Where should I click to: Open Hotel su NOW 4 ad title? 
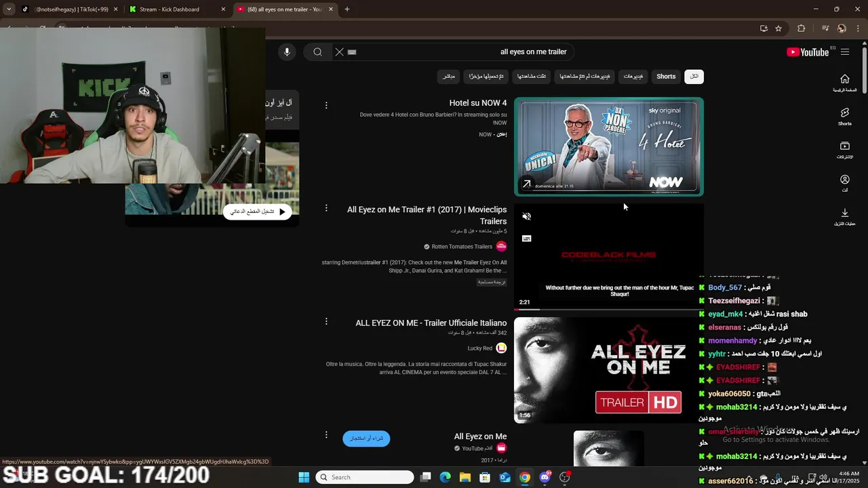pos(478,103)
